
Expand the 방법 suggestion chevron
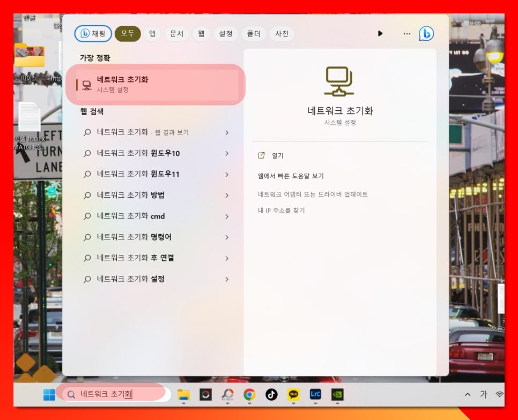(x=227, y=196)
